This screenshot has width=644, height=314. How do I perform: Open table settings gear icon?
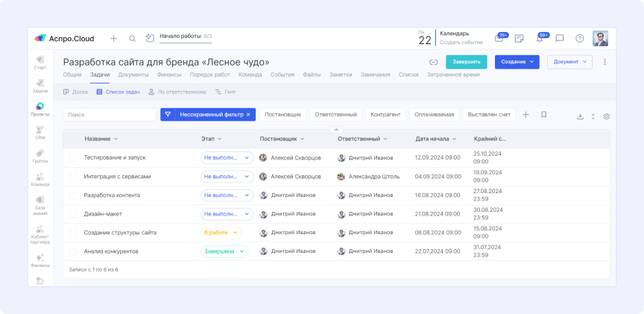tap(606, 116)
